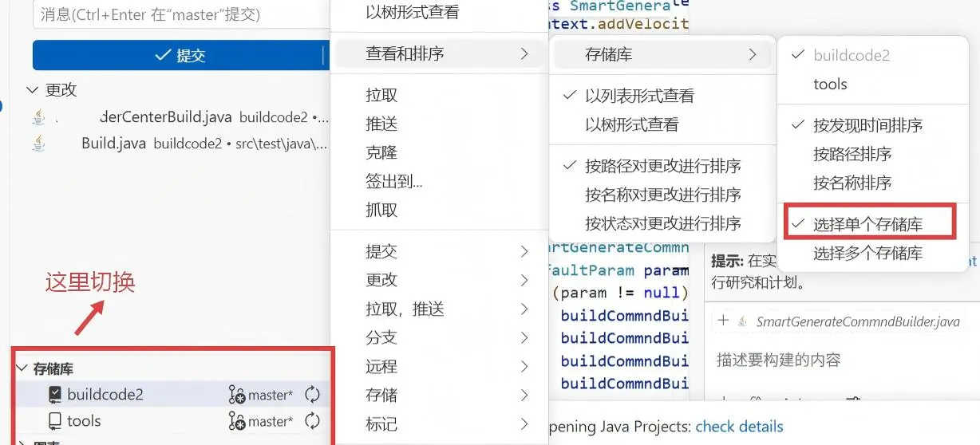This screenshot has height=445, width=980.
Task: Open the 查看和排序 submenu
Action: tap(438, 54)
